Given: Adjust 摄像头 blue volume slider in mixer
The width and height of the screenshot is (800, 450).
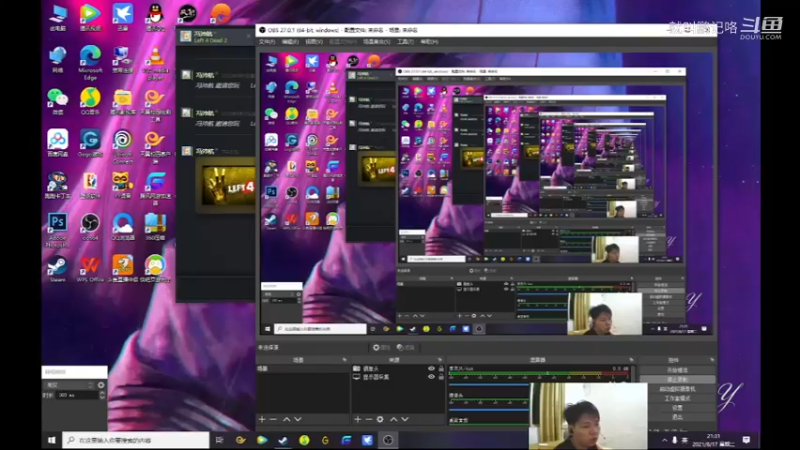Looking at the screenshot, I should click(x=489, y=410).
